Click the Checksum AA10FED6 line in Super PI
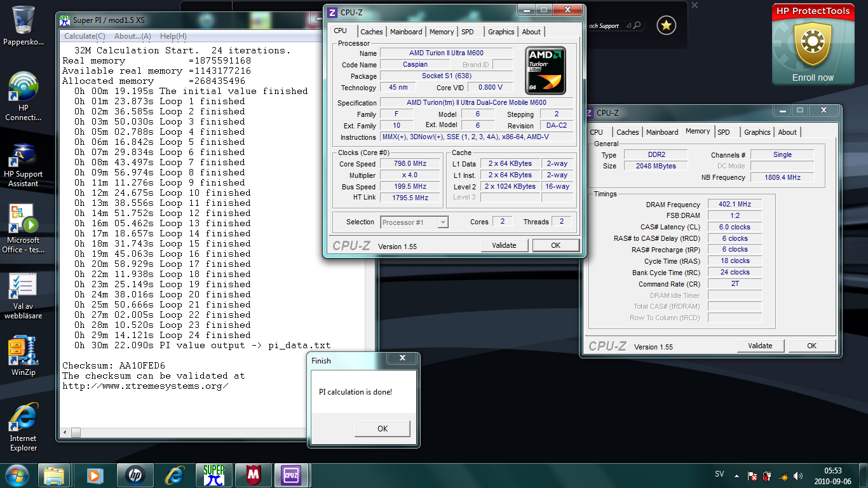 (114, 365)
